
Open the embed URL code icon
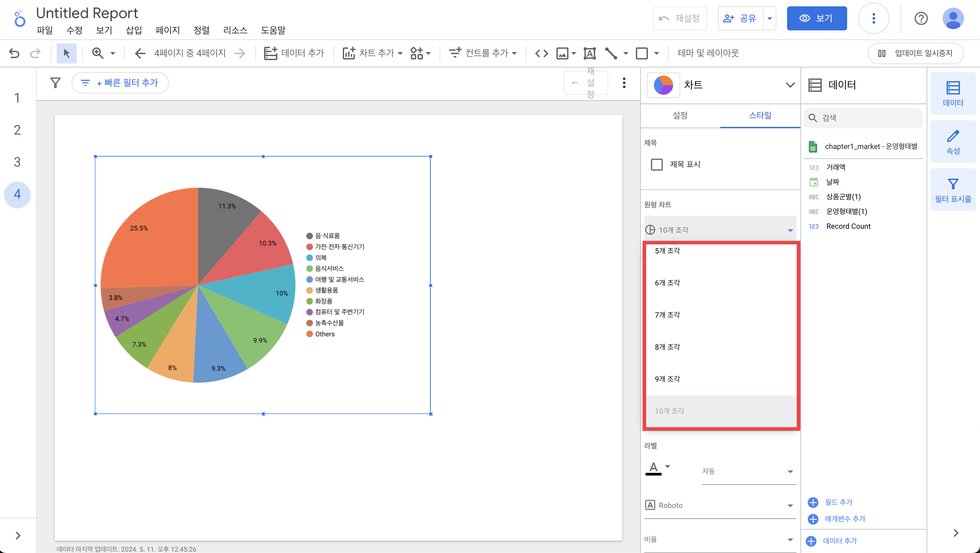541,53
